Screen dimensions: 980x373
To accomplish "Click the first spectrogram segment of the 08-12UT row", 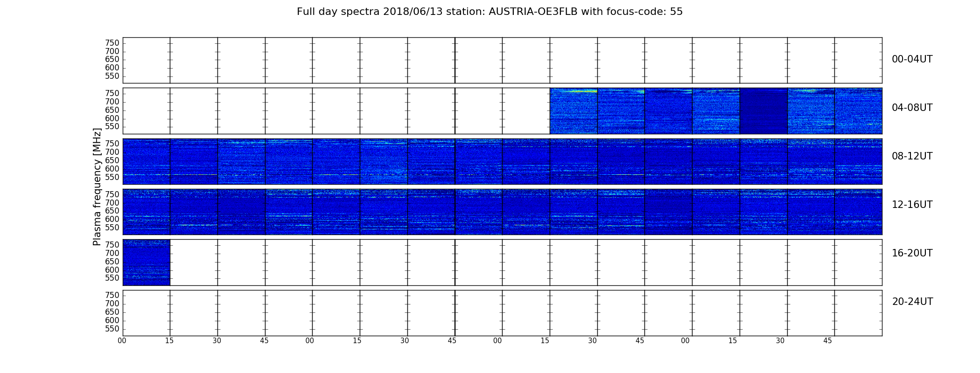I will click(147, 161).
